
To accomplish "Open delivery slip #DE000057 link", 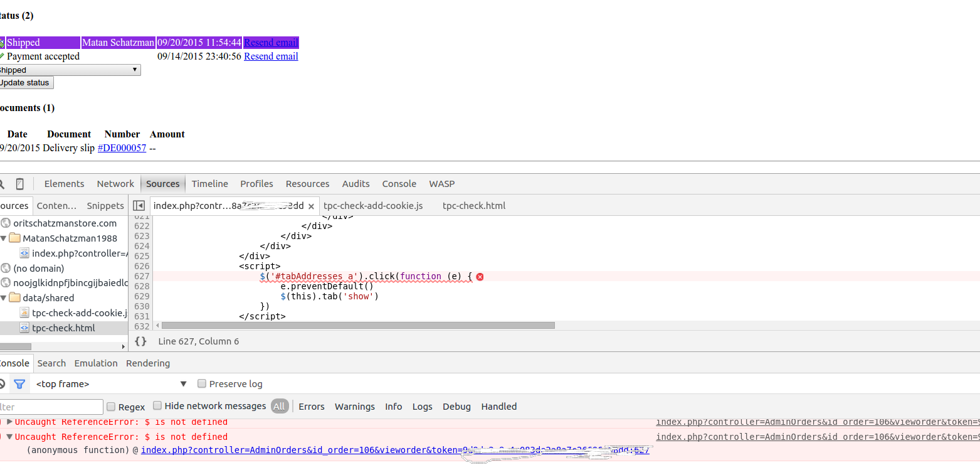I will pyautogui.click(x=122, y=148).
